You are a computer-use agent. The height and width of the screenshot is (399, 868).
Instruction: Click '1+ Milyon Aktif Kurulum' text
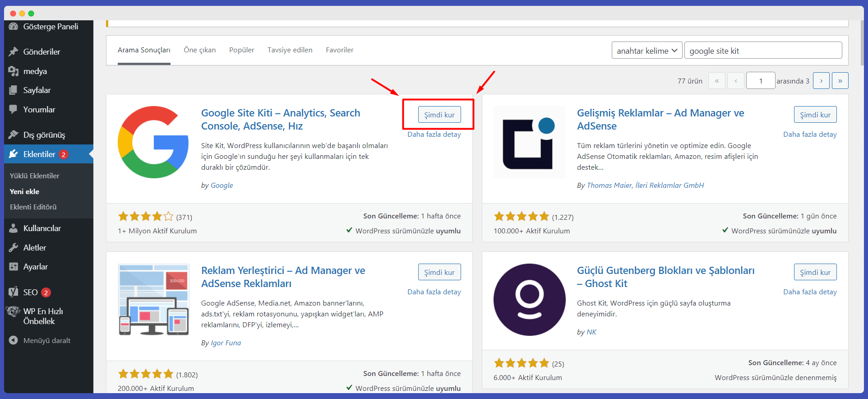click(x=157, y=231)
